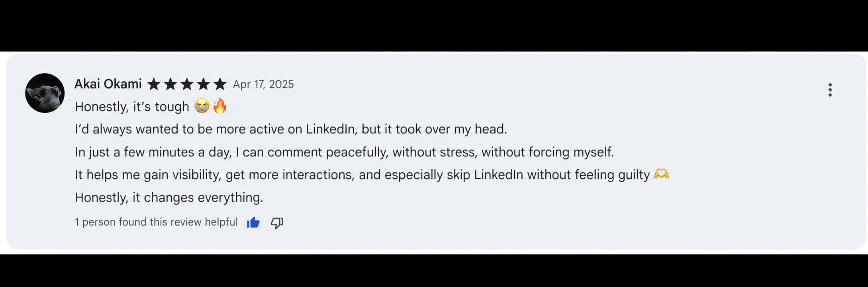This screenshot has height=287, width=868.
Task: Click the second rating star
Action: click(x=170, y=84)
